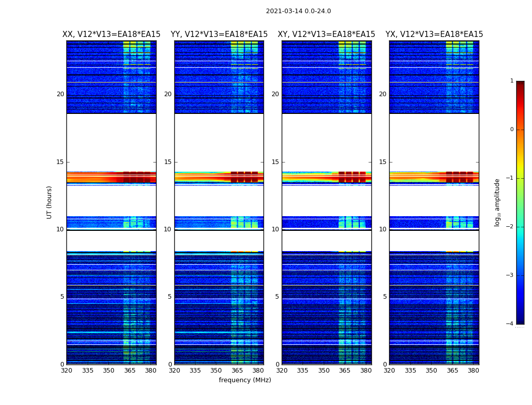Viewport: 532px width, 405px height.
Task: Click the colorbar tick label -4
Action: (x=511, y=324)
